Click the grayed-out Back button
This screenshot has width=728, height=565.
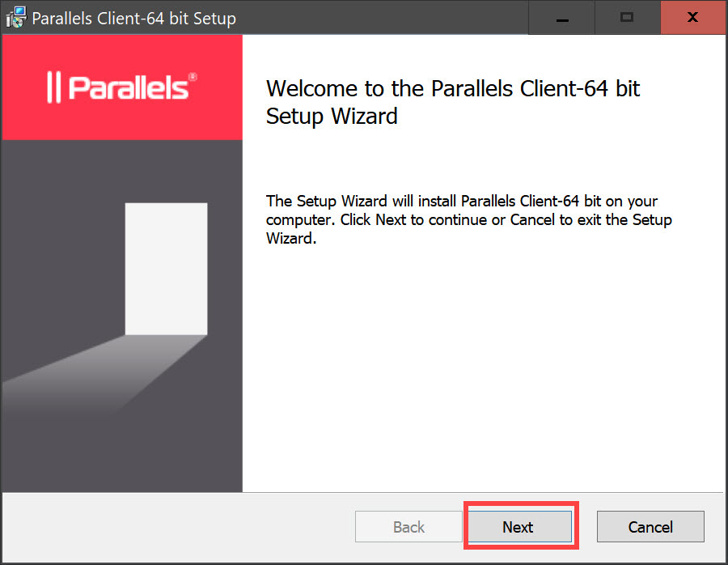(408, 527)
